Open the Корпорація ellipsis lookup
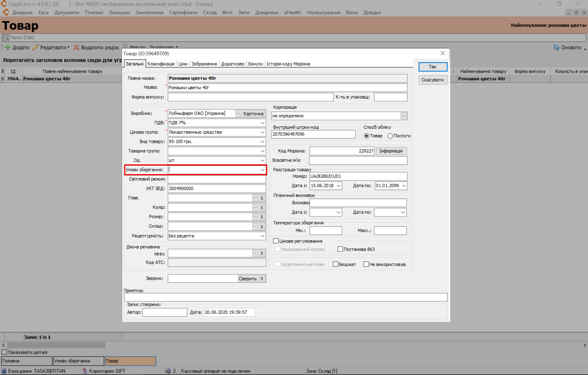 point(404,116)
